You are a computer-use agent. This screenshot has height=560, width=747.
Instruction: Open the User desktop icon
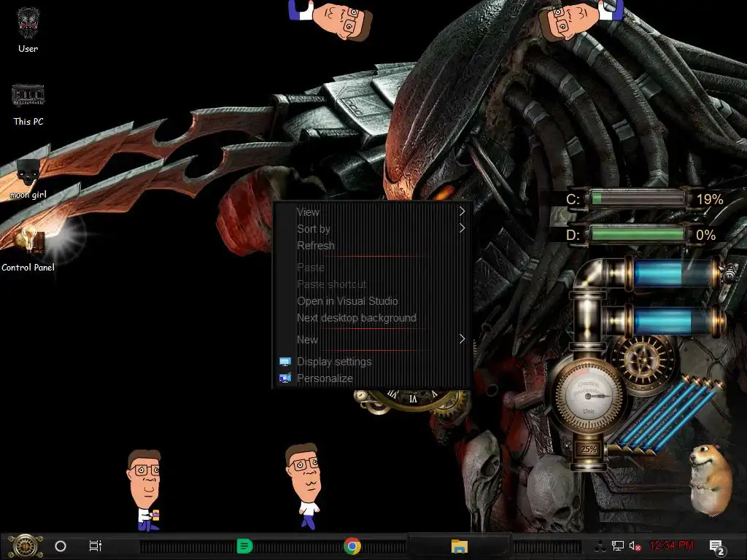click(28, 30)
